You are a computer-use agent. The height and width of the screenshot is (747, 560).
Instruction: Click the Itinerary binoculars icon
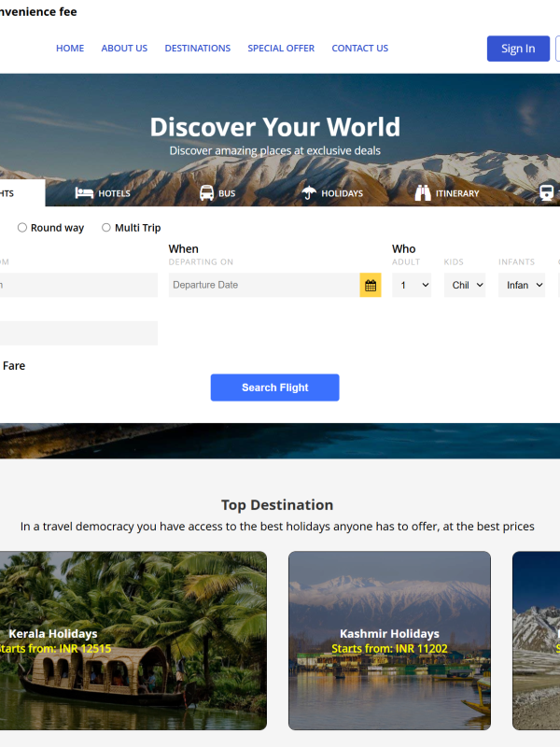click(423, 193)
